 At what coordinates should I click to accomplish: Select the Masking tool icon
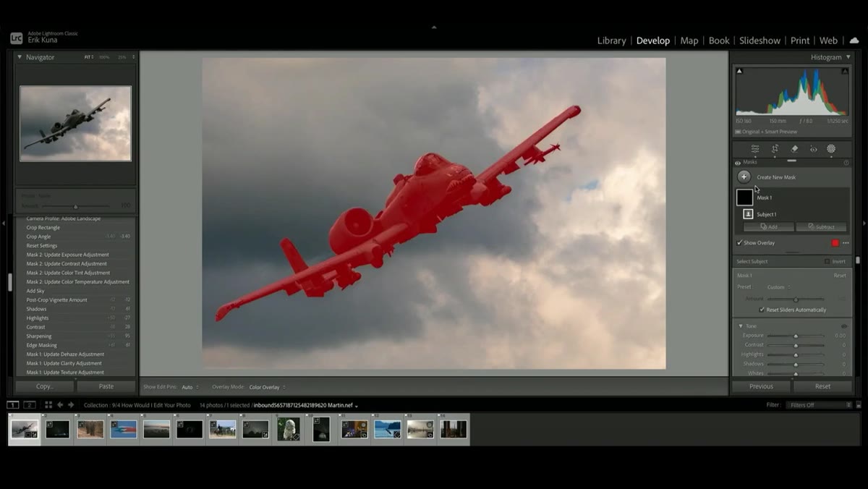tap(831, 149)
